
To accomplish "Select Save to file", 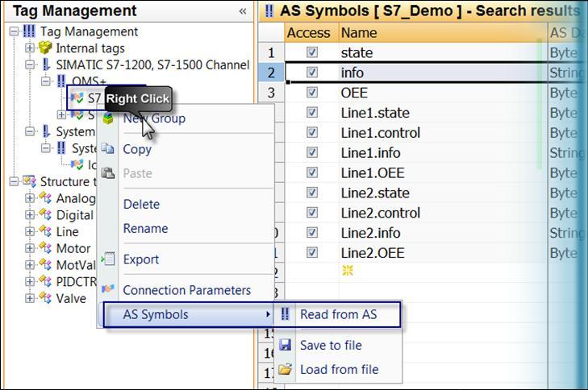I will click(338, 345).
